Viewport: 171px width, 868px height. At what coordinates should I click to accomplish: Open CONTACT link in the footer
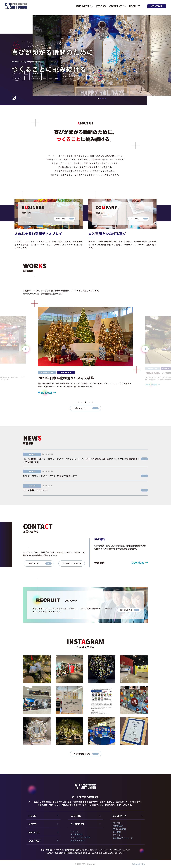pos(35,841)
